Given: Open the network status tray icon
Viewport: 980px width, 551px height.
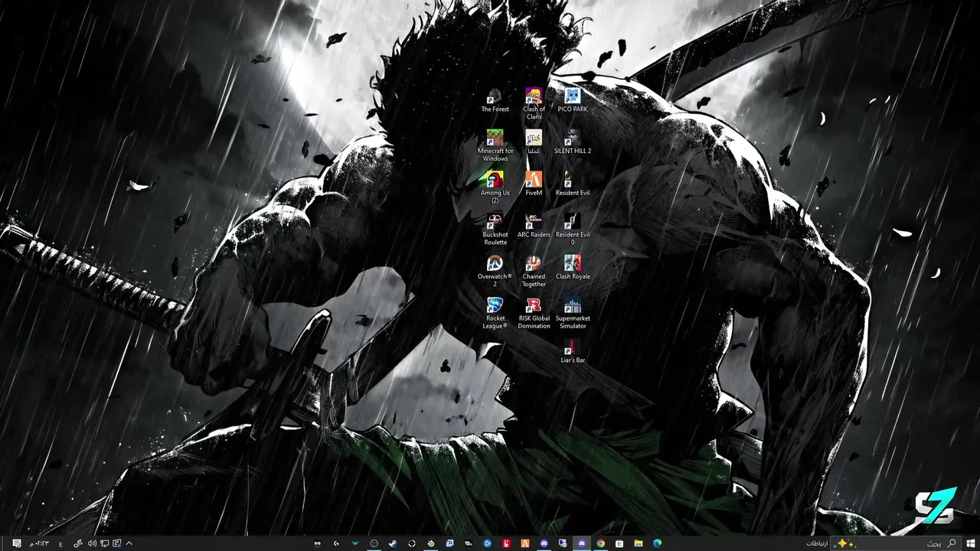Looking at the screenshot, I should click(x=104, y=543).
